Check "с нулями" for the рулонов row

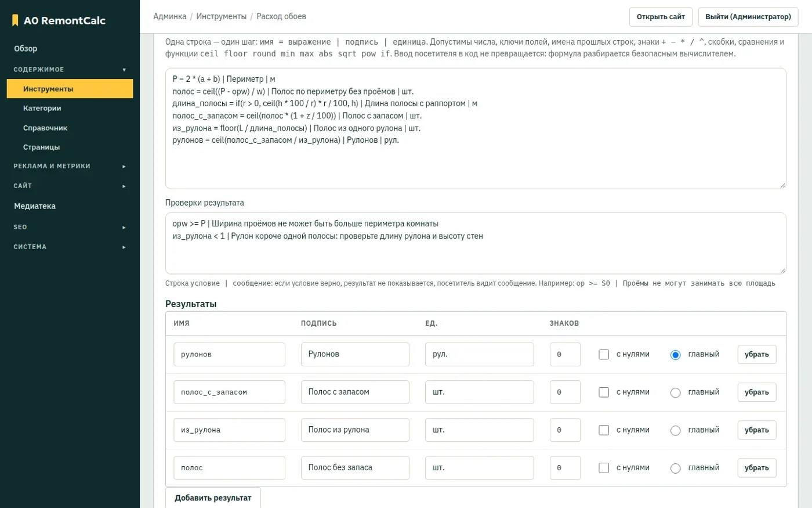coord(604,354)
